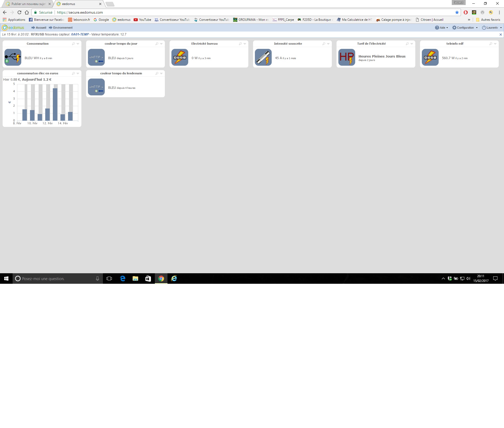The height and width of the screenshot is (428, 504).
Task: Click the Laurentv user profile button
Action: (x=492, y=27)
